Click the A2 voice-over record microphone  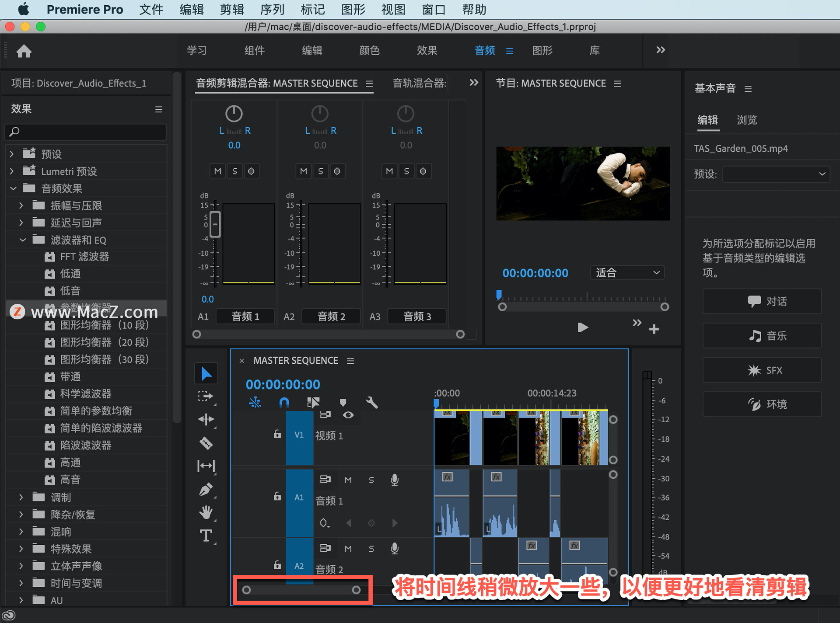click(x=395, y=549)
